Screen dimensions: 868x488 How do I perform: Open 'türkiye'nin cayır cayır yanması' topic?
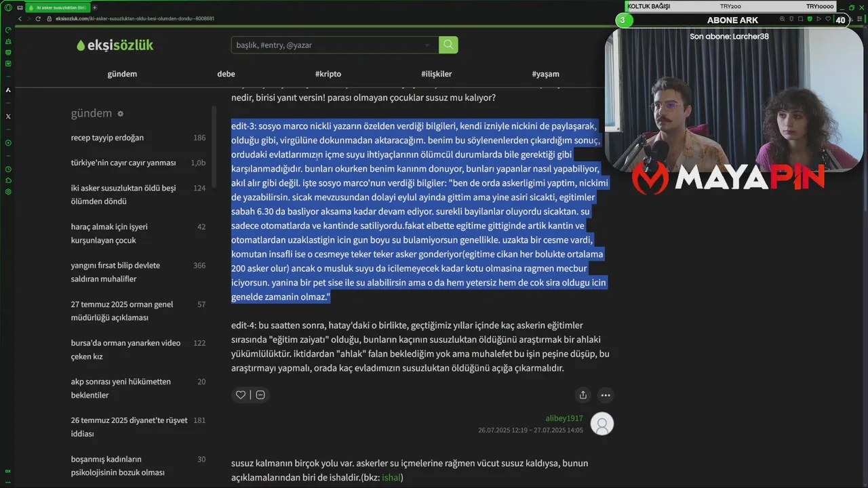coord(123,163)
